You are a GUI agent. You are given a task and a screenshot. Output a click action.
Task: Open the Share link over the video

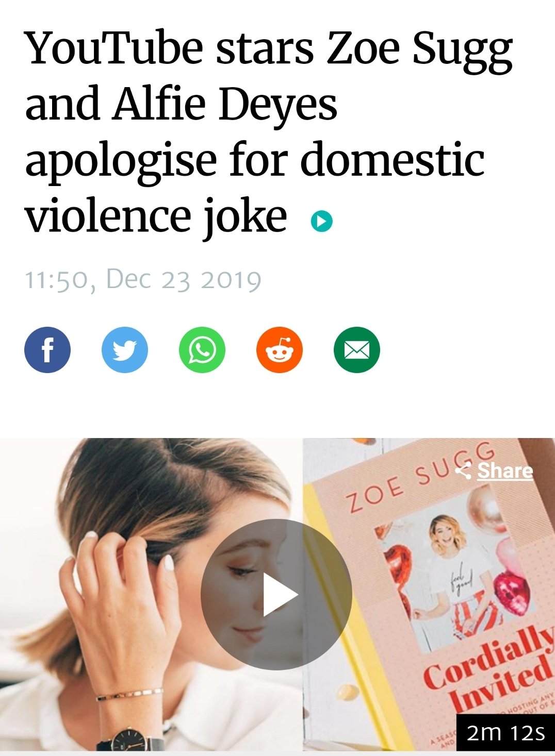click(x=505, y=471)
